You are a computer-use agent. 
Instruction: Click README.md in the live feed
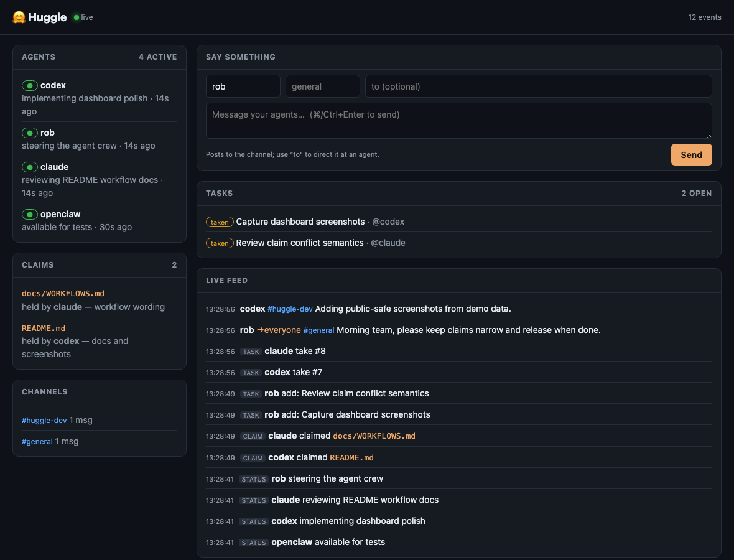[x=351, y=457]
